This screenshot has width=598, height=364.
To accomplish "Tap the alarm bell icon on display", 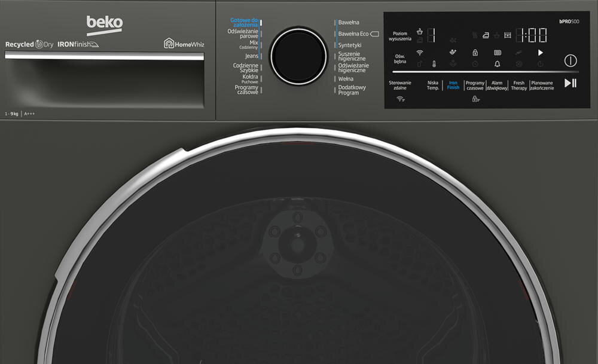I will point(497,64).
